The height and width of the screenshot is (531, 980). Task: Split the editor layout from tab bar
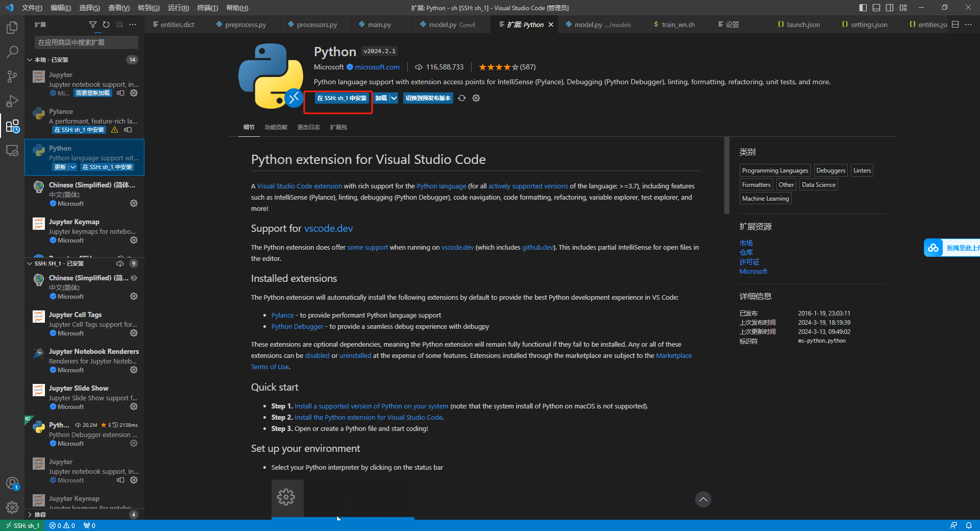pos(955,25)
